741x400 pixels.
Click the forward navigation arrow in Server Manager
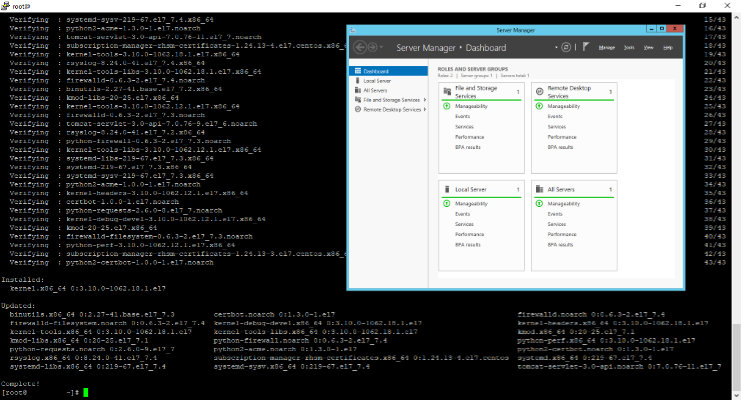pyautogui.click(x=370, y=48)
